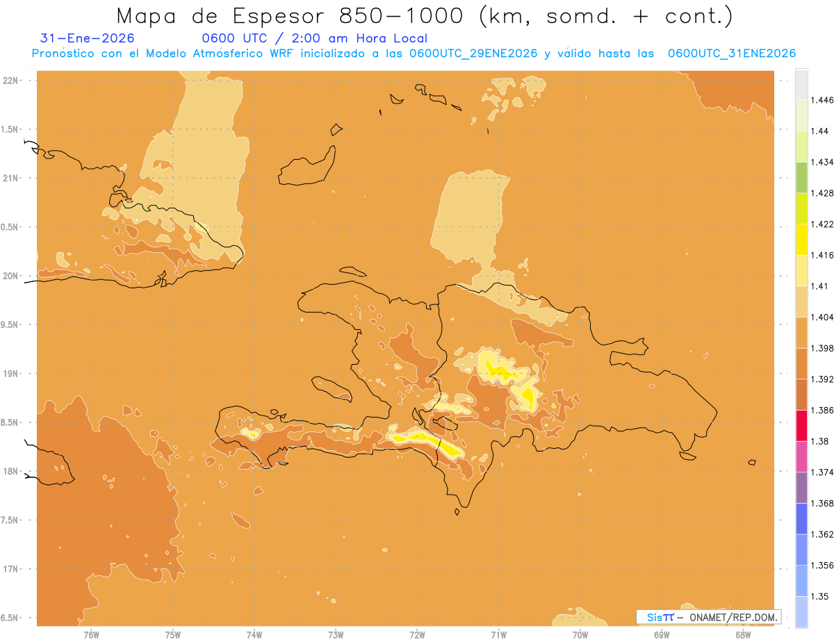Image resolution: width=834 pixels, height=644 pixels.
Task: Click the legend value "1.386"
Action: click(x=821, y=410)
